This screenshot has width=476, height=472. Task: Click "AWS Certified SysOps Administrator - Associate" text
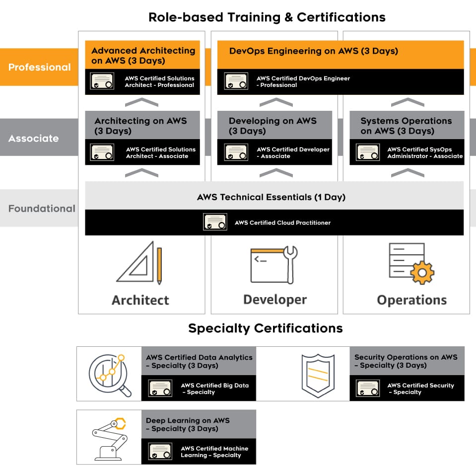click(425, 153)
